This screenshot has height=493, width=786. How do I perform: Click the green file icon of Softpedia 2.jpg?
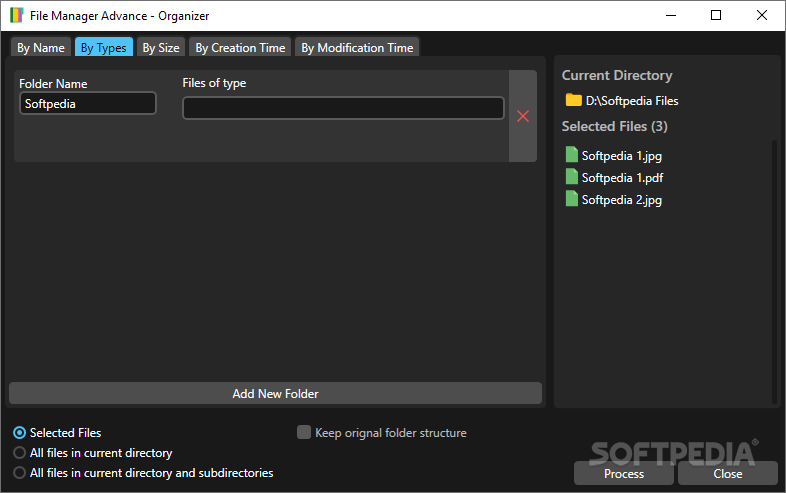[x=571, y=199]
